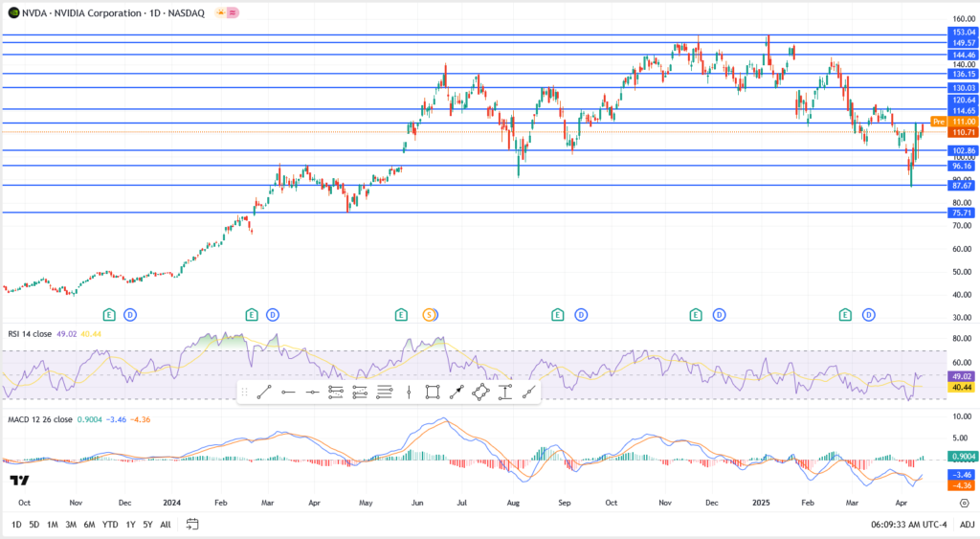Select the vertical line tool
Viewport: 980px width, 539px height.
409,392
